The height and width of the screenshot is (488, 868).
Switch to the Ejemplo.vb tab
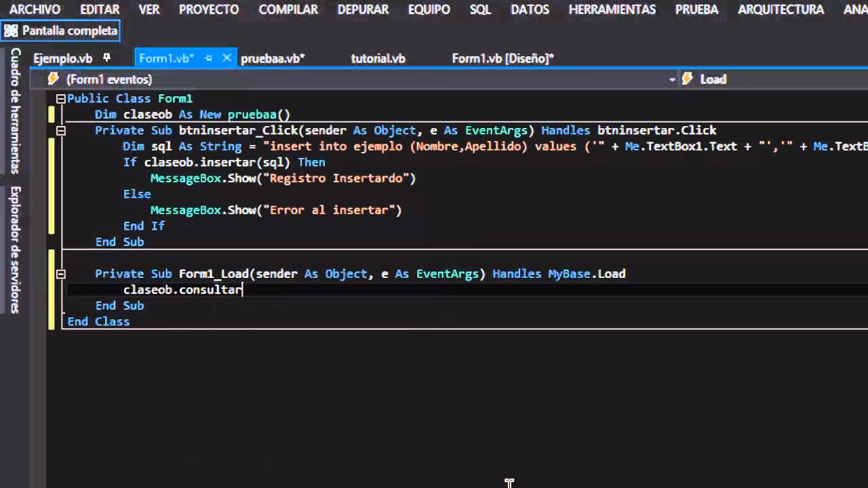[62, 59]
